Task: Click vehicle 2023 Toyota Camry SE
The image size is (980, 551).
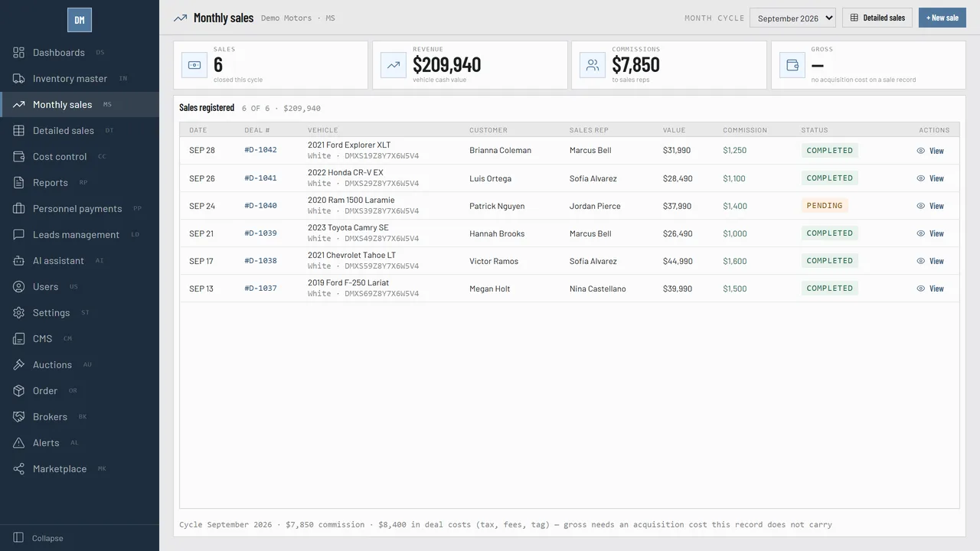Action: click(x=348, y=227)
